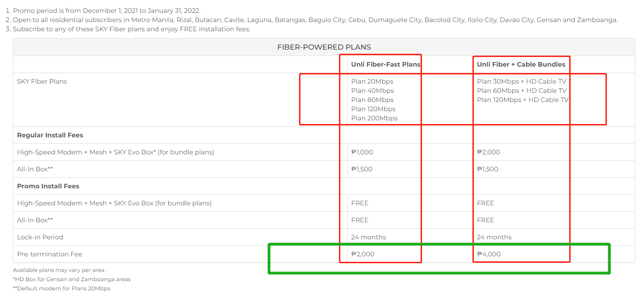The width and height of the screenshot is (644, 294).
Task: Click Plan 60Mbps + HD Cable TV
Action: tap(522, 90)
